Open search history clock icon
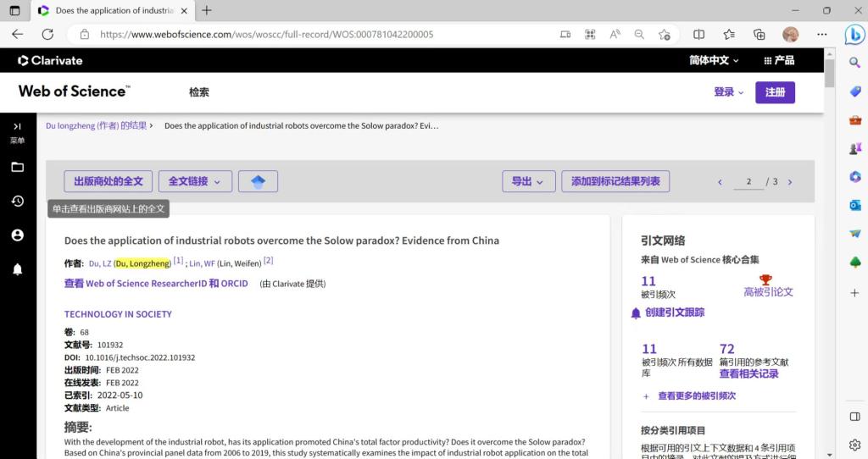 17,201
